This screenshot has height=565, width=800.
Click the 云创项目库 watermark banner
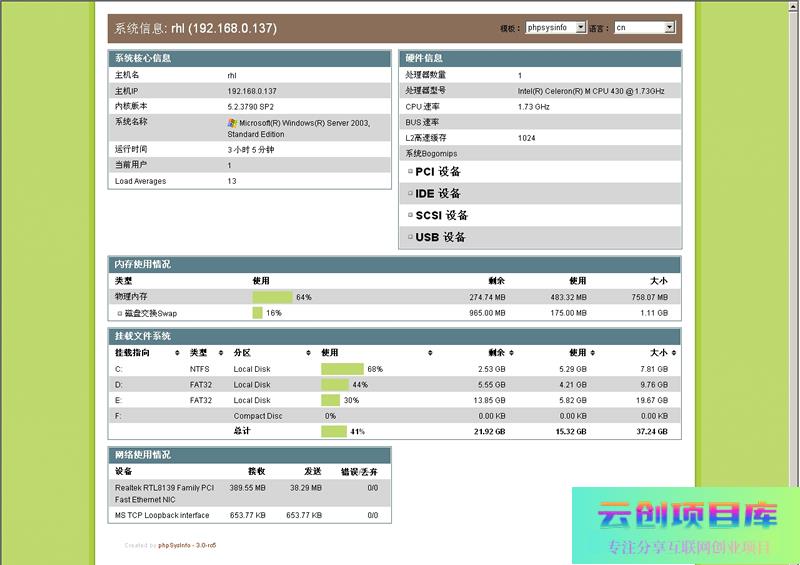(x=685, y=525)
